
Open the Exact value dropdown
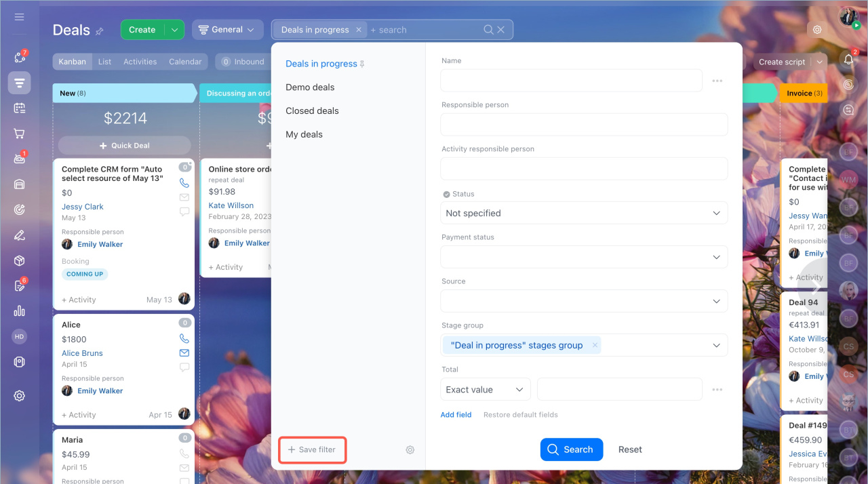point(486,390)
